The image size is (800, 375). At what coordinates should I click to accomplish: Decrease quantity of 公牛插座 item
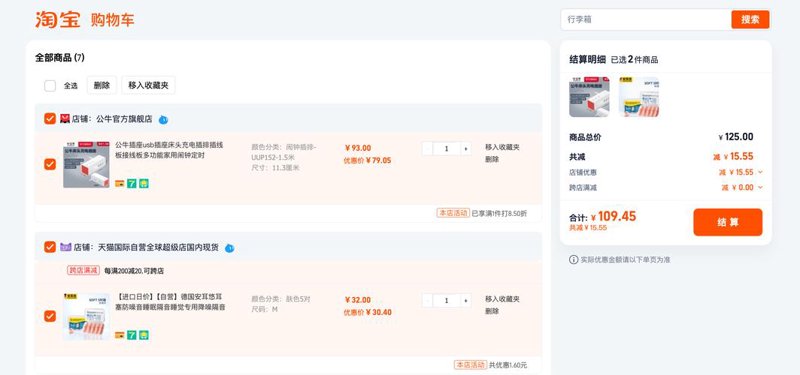pyautogui.click(x=428, y=148)
